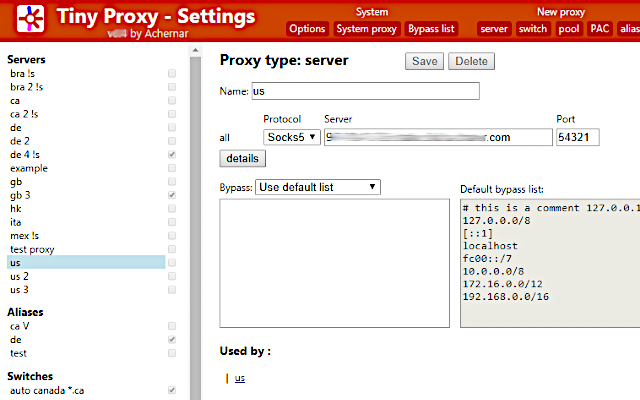Viewport: 640px width, 400px height.
Task: Toggle checkbox for 'hk' server
Action: [172, 208]
